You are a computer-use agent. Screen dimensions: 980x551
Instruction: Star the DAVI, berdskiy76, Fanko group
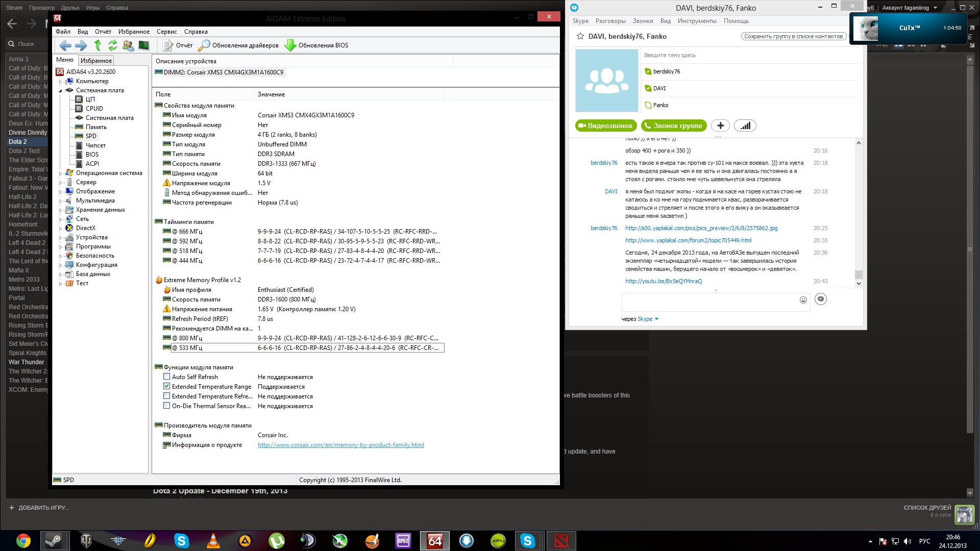(580, 36)
